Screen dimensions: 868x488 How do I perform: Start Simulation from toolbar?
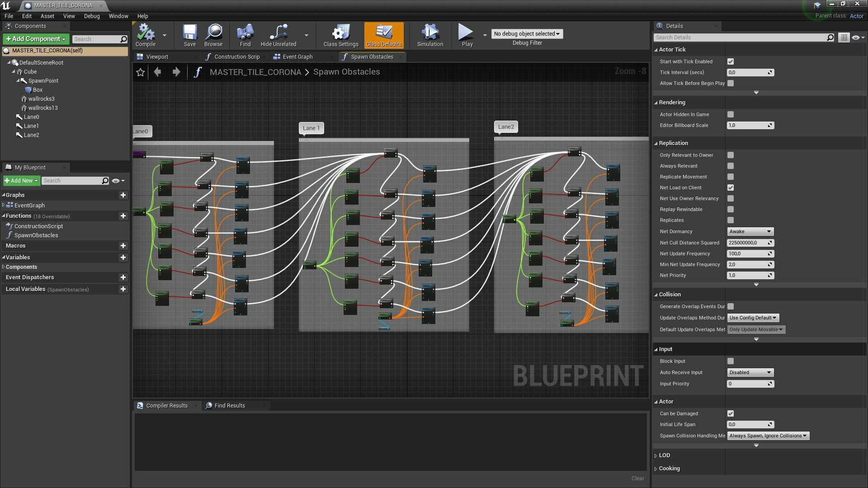[430, 33]
